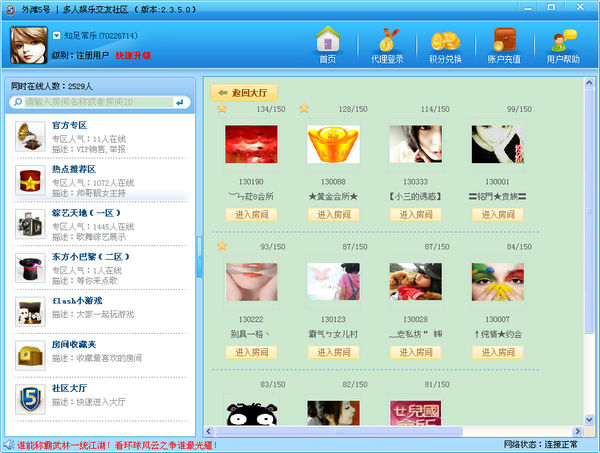Open the 社区大厅 title
This screenshot has height=453, width=600.
click(x=69, y=388)
